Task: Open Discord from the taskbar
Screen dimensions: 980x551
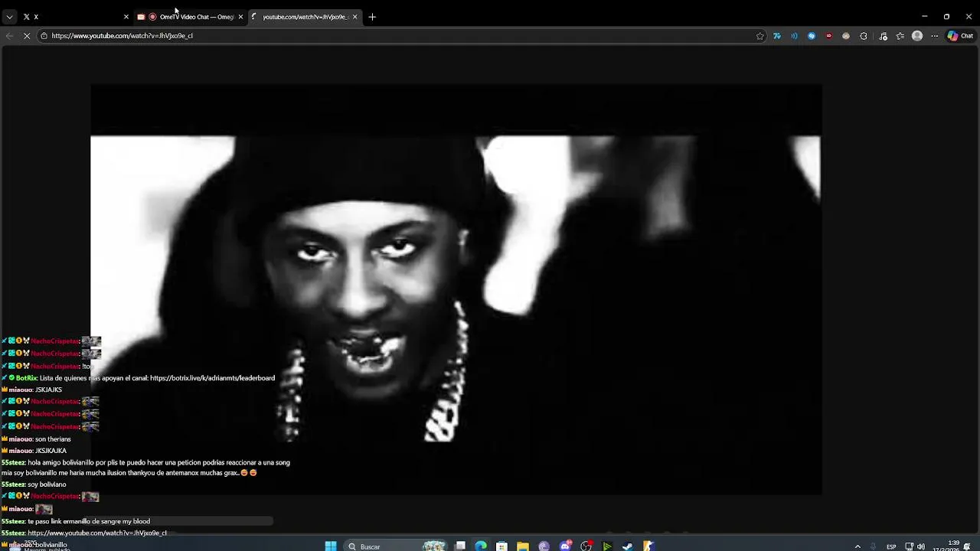Action: coord(565,546)
